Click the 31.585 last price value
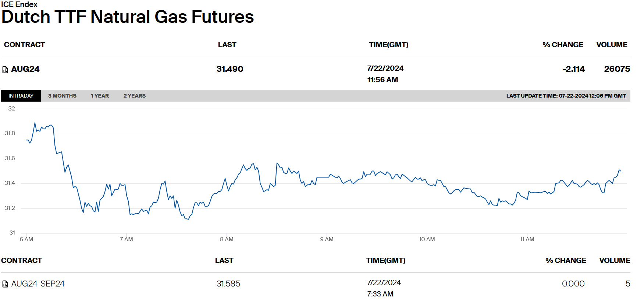644x299 pixels. pyautogui.click(x=228, y=284)
